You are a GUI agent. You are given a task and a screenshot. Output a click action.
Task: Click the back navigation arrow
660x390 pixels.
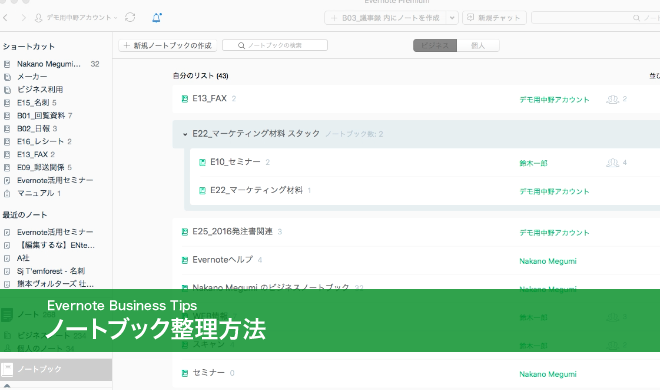click(x=5, y=18)
